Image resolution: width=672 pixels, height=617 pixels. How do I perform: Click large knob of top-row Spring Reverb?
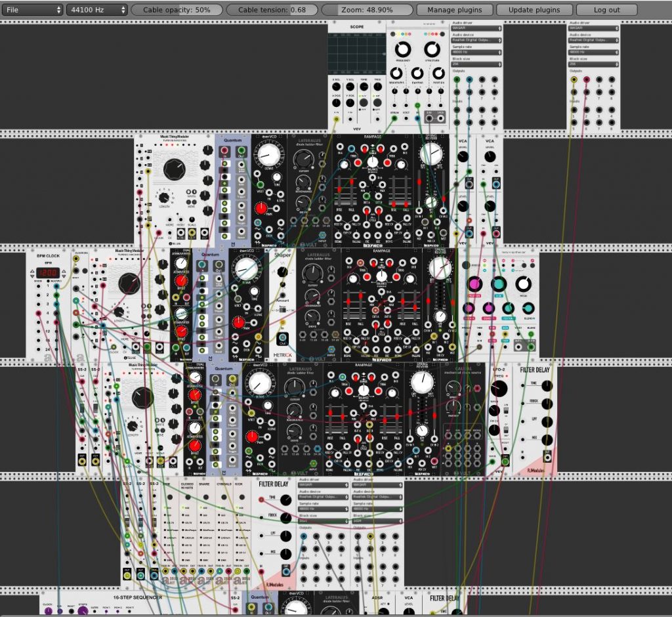click(430, 154)
